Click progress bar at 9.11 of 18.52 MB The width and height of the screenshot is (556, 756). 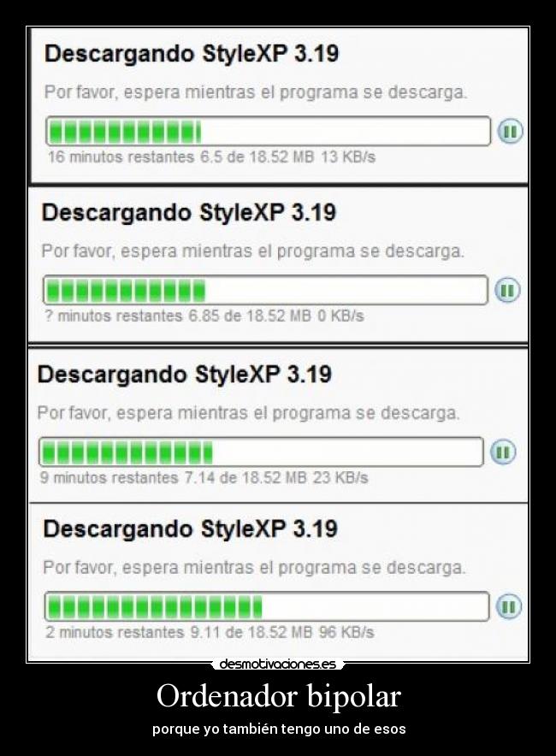click(x=267, y=606)
